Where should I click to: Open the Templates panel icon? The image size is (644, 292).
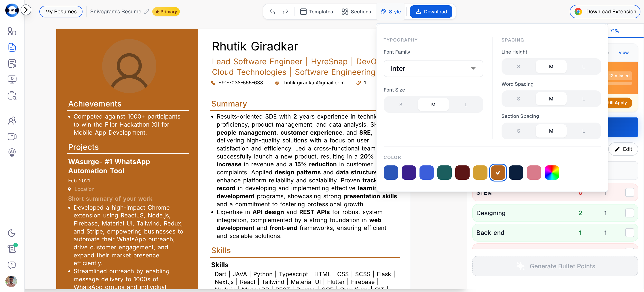(x=303, y=11)
